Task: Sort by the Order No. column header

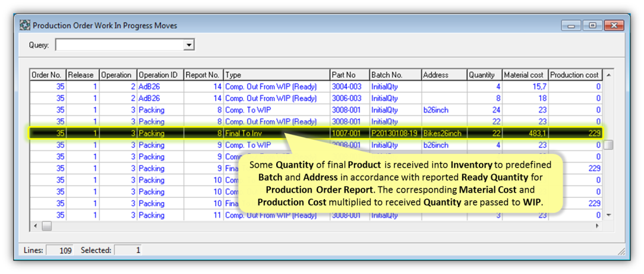Action: (x=47, y=75)
